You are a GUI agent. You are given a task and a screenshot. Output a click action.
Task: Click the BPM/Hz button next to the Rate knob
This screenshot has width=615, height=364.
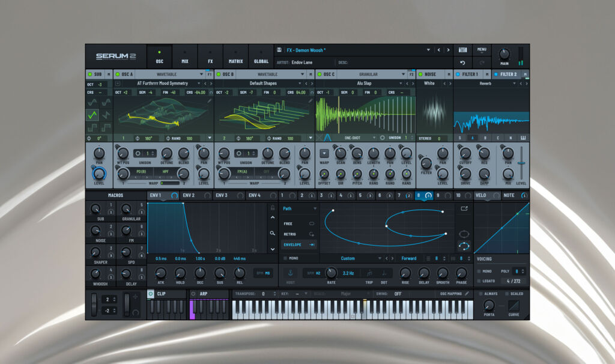coord(313,273)
